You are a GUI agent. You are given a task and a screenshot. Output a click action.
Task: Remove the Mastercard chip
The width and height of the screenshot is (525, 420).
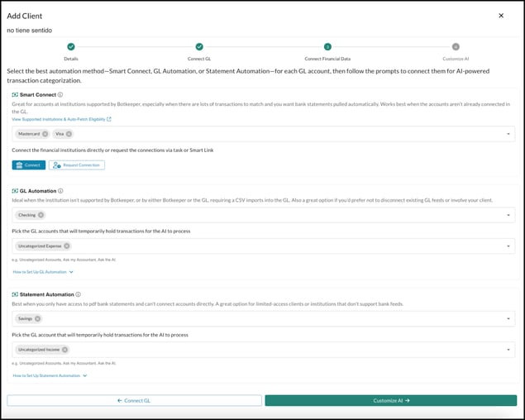coord(45,134)
